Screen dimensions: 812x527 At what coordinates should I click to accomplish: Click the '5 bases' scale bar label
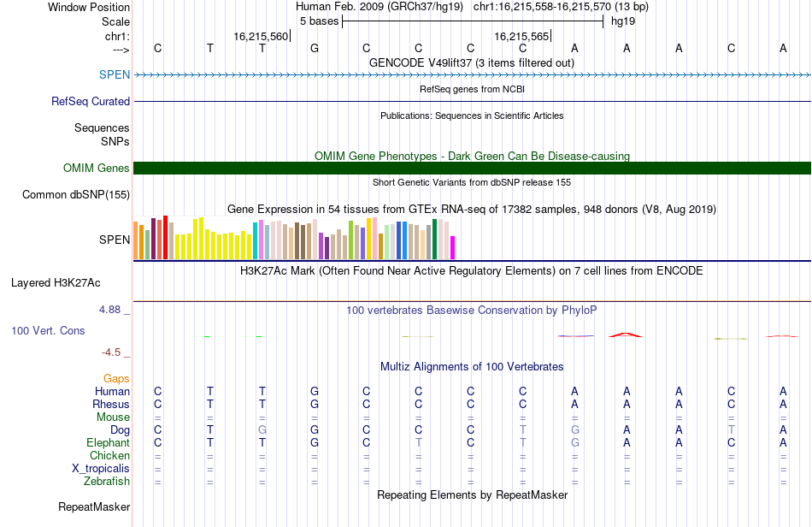[319, 21]
